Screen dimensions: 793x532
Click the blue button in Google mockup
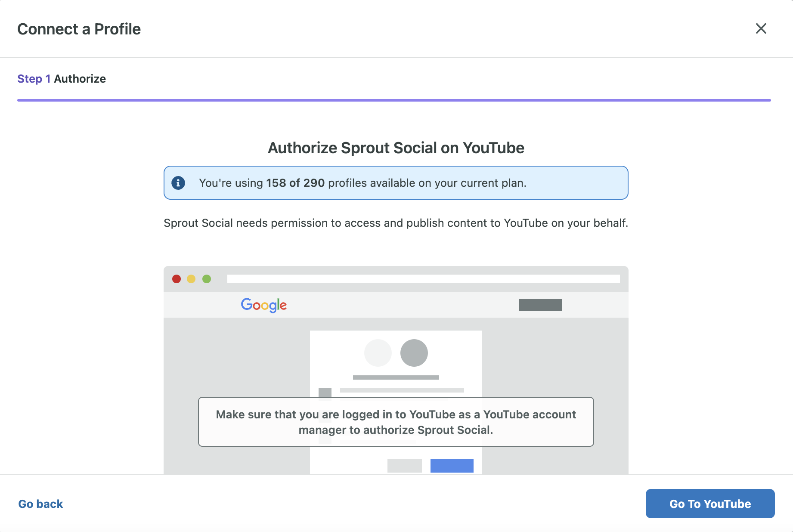(x=452, y=466)
